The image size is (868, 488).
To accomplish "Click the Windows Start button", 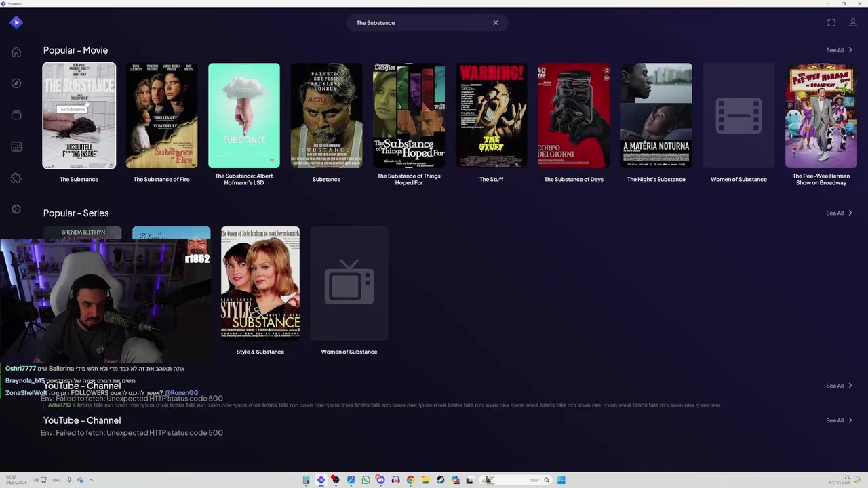I will (x=561, y=480).
